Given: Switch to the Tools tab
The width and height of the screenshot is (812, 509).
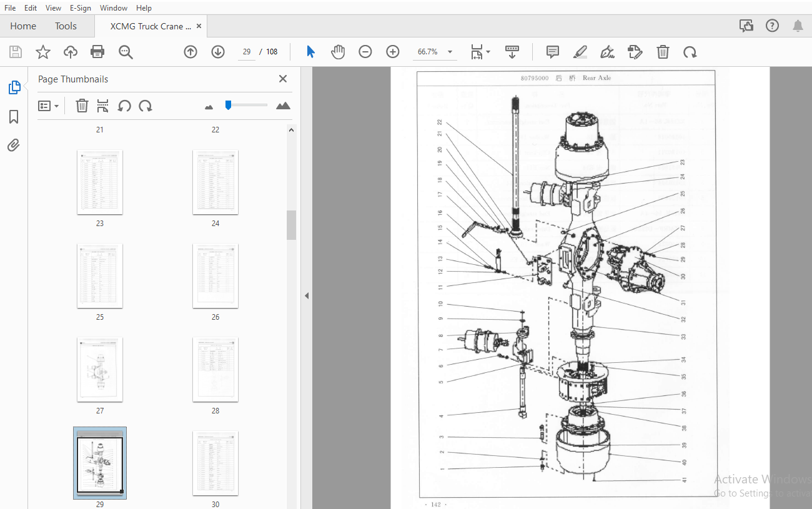Looking at the screenshot, I should (66, 26).
